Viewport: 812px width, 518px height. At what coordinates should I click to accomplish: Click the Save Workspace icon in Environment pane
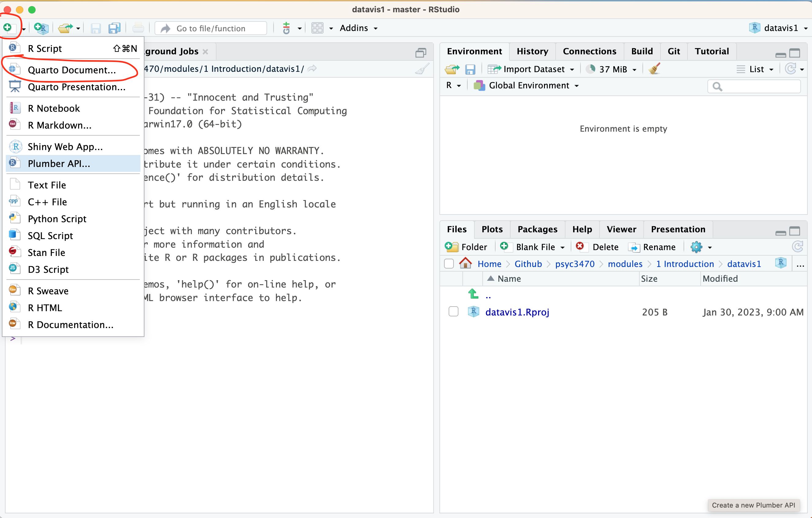470,69
